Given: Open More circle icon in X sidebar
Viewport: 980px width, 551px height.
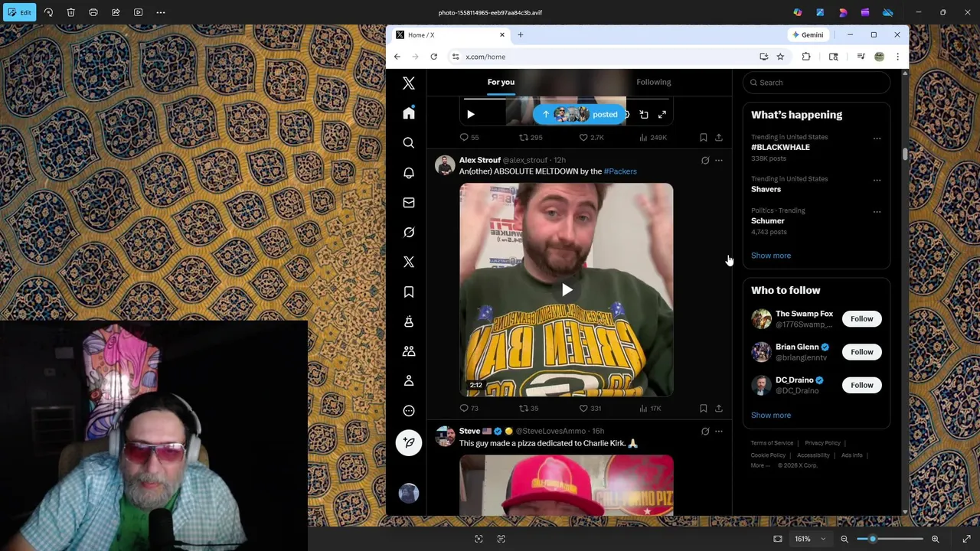Looking at the screenshot, I should pos(409,411).
